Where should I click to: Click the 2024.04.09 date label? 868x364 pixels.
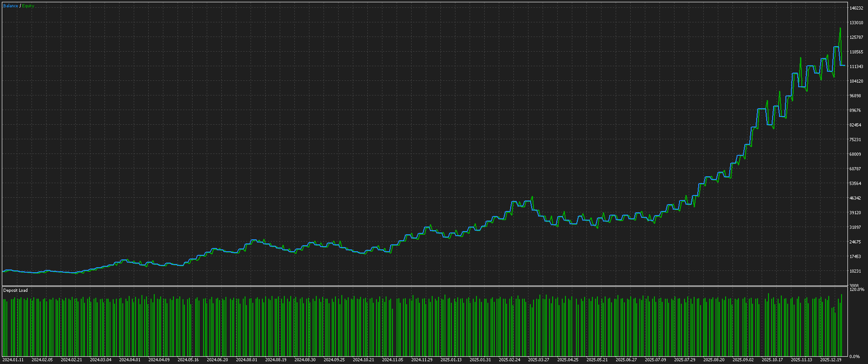159,360
